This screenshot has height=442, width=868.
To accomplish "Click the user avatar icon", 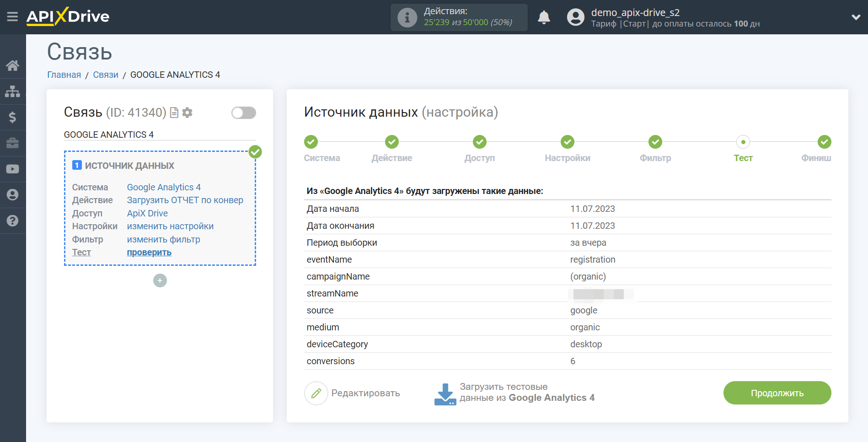I will pos(575,17).
